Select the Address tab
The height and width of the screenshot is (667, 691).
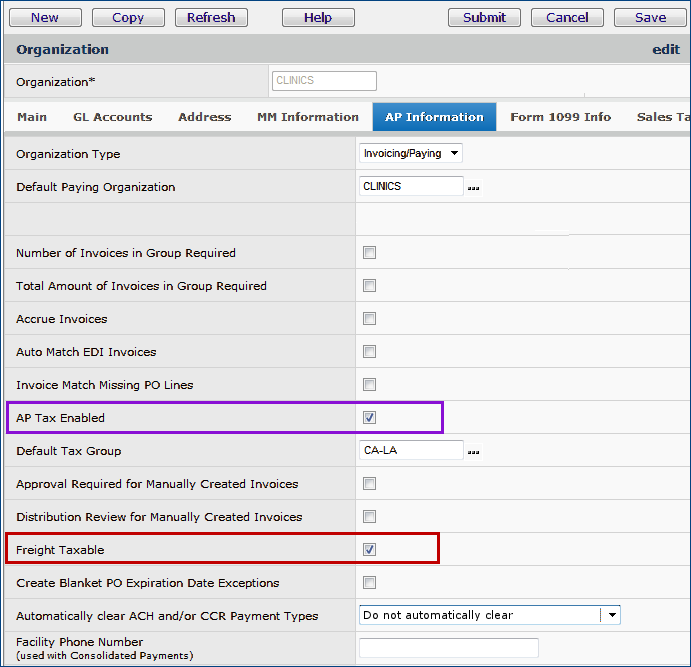tap(204, 117)
